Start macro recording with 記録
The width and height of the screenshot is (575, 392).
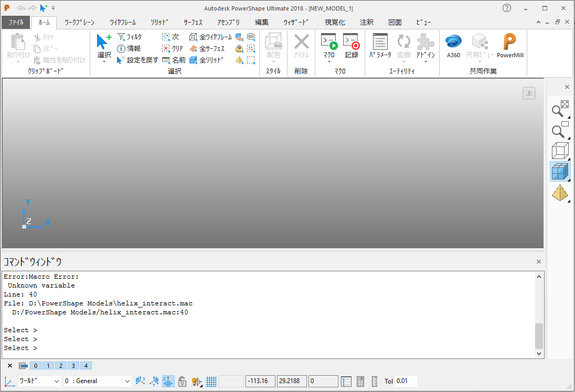(x=352, y=46)
